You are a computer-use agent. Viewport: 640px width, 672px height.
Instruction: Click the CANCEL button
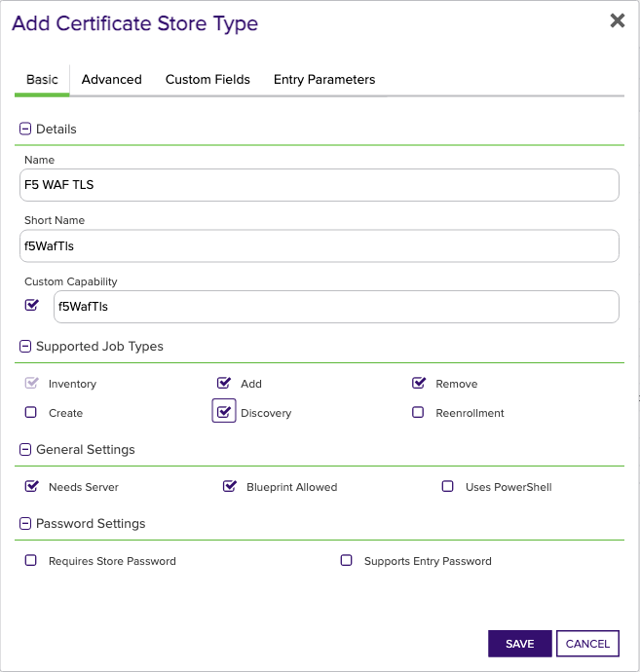(x=587, y=644)
